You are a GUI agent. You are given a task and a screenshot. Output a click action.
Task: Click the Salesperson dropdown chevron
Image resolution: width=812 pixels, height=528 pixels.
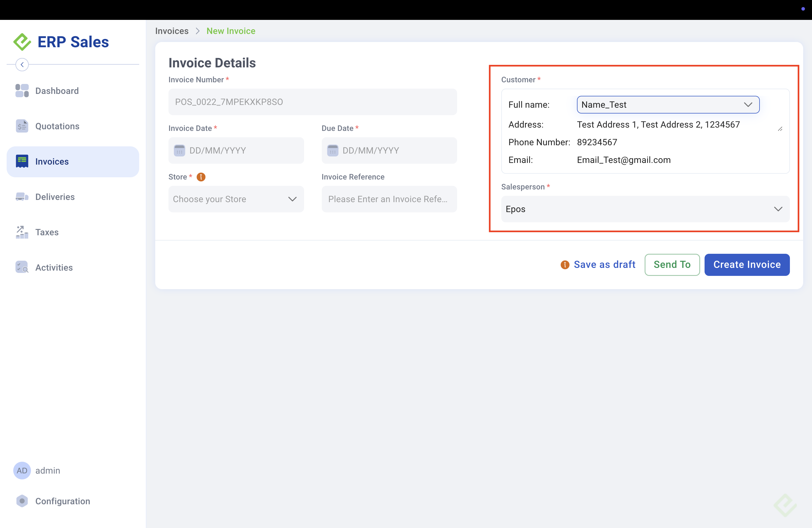point(778,209)
